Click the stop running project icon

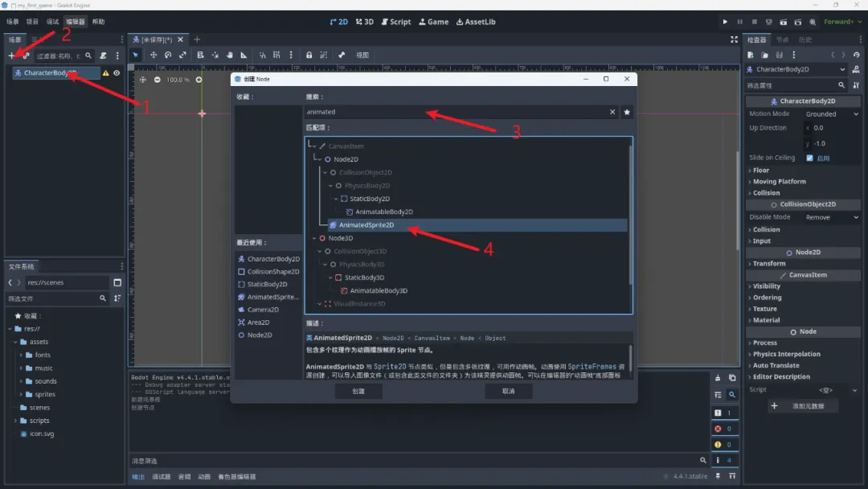[x=754, y=22]
